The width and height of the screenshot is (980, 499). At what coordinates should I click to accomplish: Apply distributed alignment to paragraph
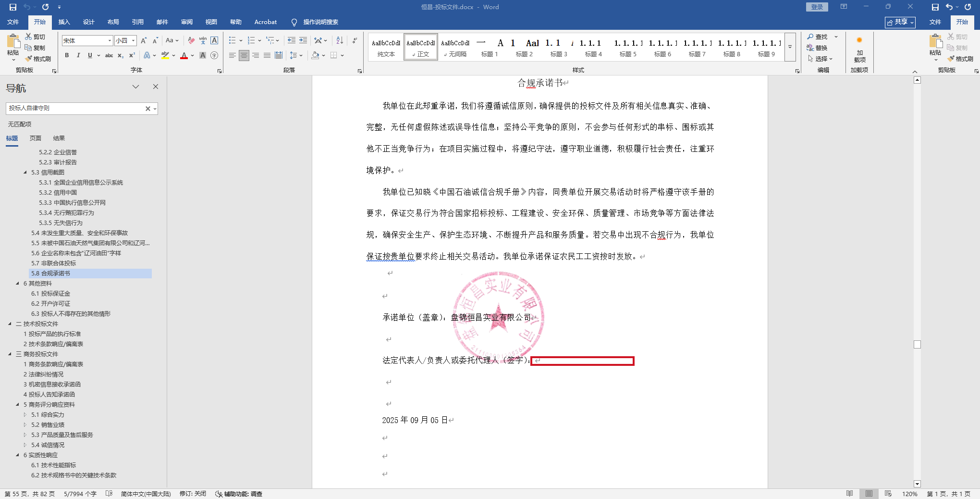279,55
